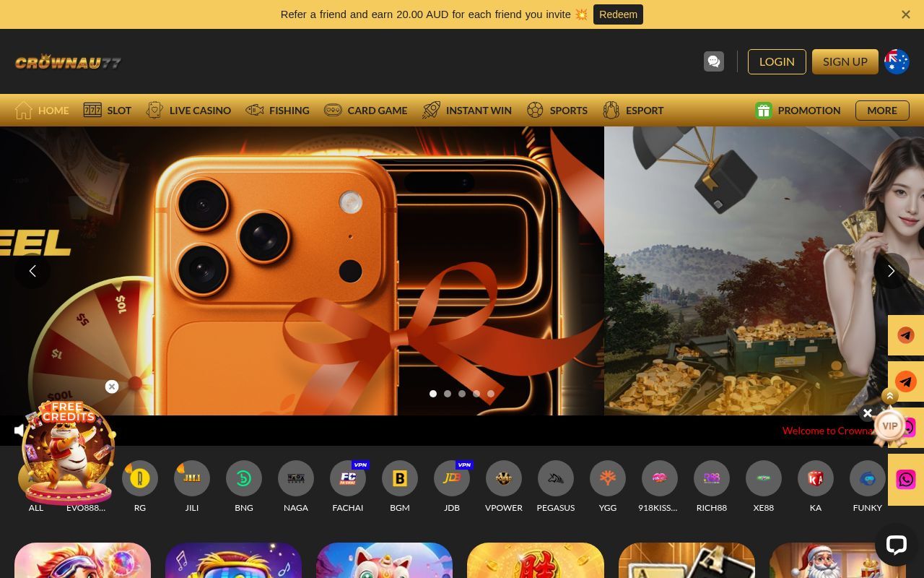
Task: Open the LIVE CASINO category
Action: coord(188,111)
